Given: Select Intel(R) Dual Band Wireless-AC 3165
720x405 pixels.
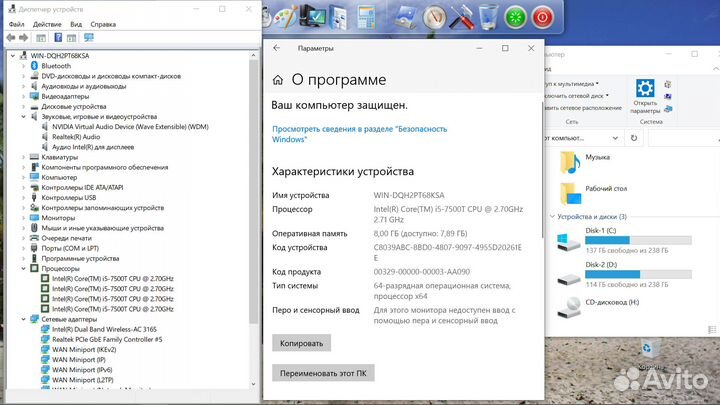Looking at the screenshot, I should (104, 329).
